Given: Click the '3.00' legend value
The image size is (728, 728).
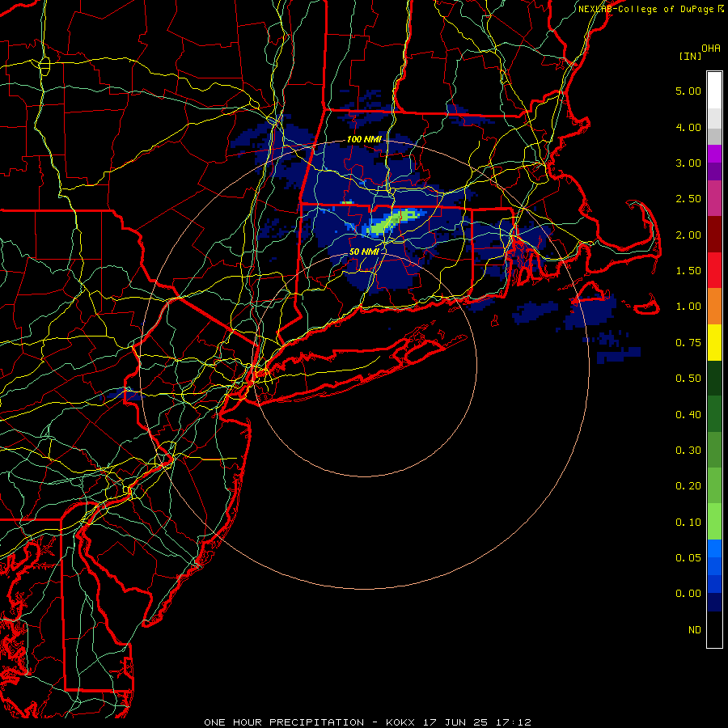Looking at the screenshot, I should click(688, 163).
